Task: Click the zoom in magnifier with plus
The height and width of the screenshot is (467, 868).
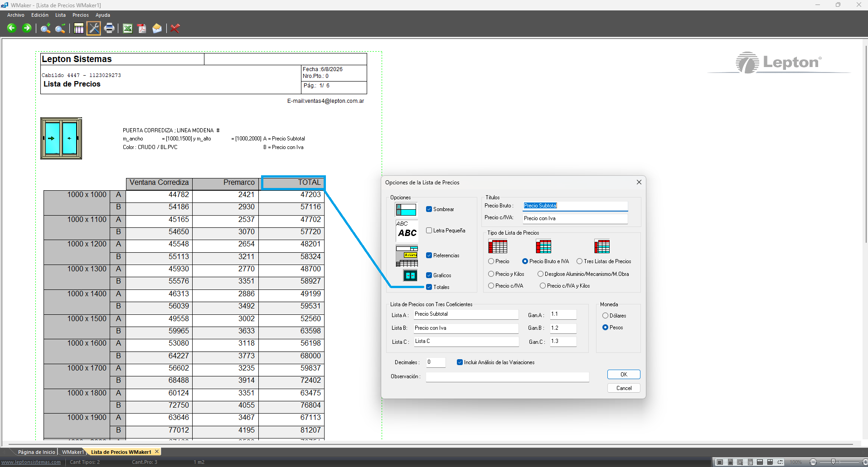Action: tap(45, 29)
